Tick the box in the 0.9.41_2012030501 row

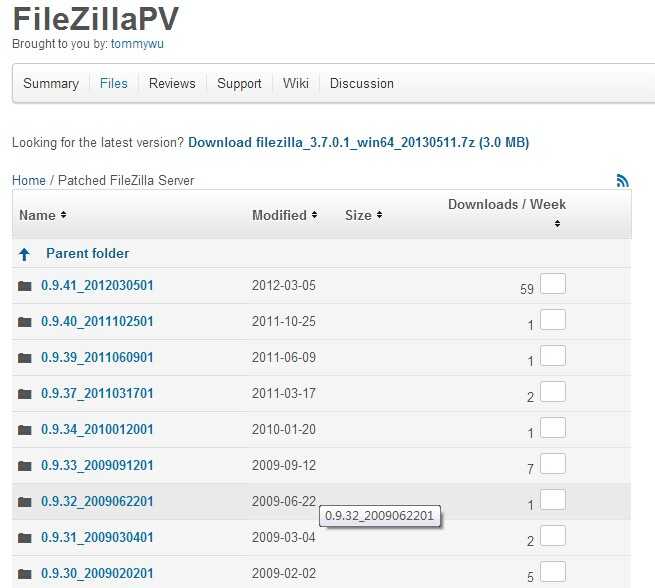coord(553,284)
